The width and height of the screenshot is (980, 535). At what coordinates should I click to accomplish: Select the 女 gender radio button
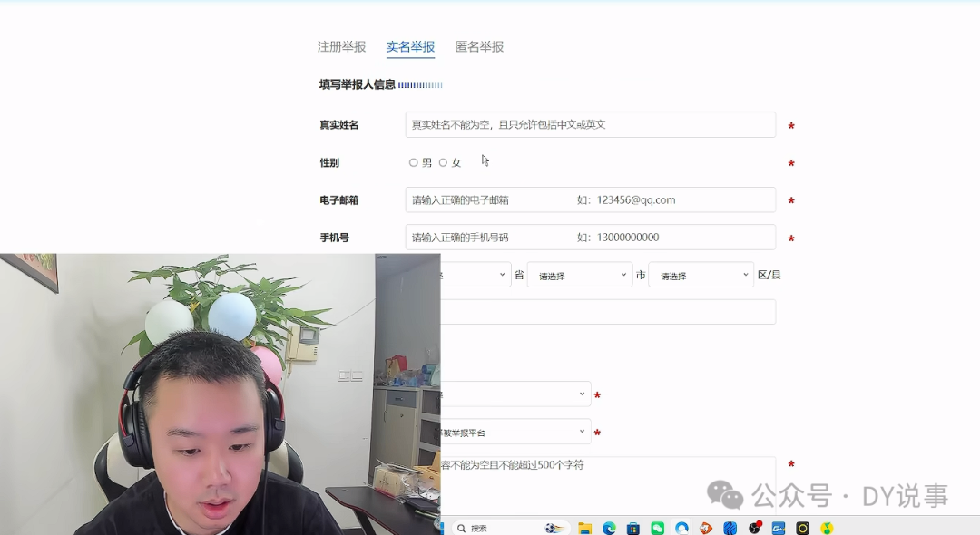443,162
